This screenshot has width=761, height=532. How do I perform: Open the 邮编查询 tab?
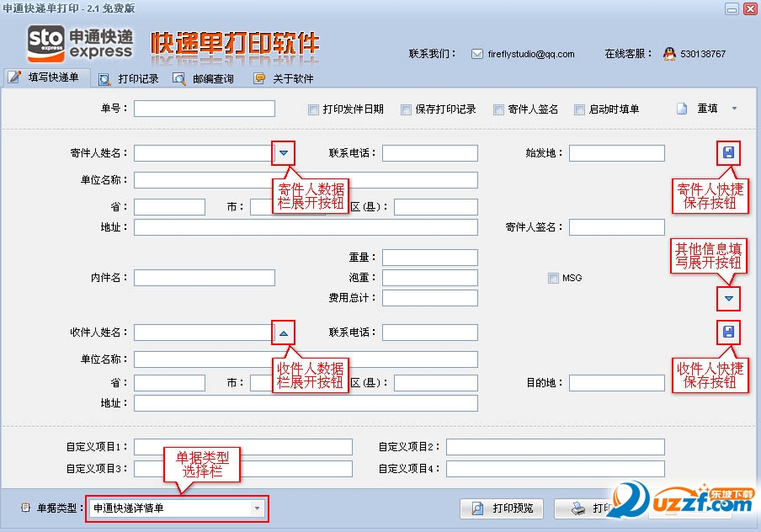(x=204, y=78)
